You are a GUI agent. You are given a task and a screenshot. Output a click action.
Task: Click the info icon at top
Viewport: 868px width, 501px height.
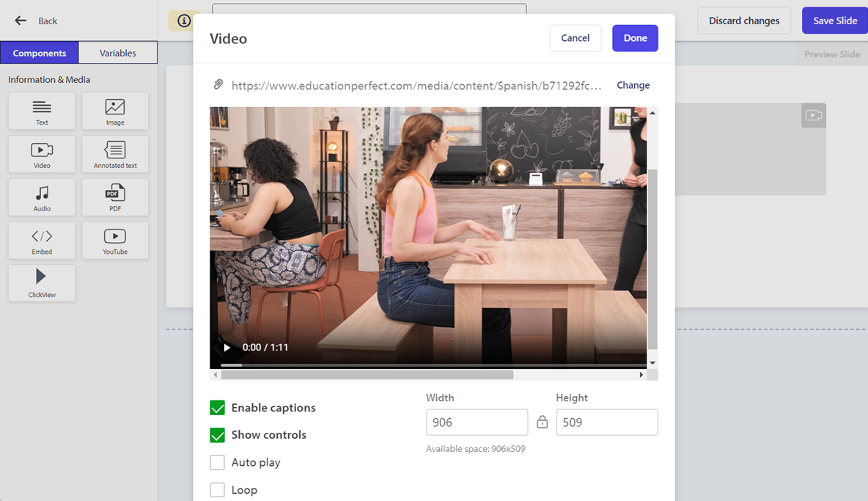click(x=184, y=21)
